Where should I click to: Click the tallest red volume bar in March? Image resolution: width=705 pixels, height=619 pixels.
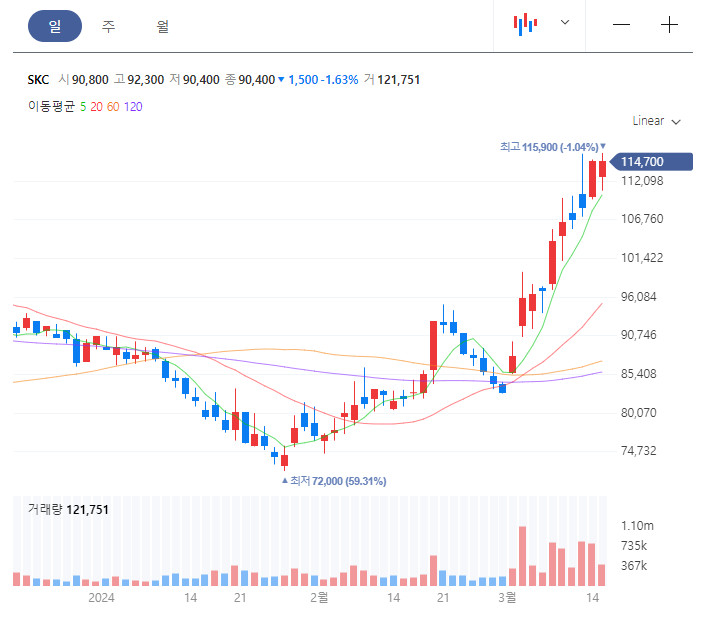point(522,556)
